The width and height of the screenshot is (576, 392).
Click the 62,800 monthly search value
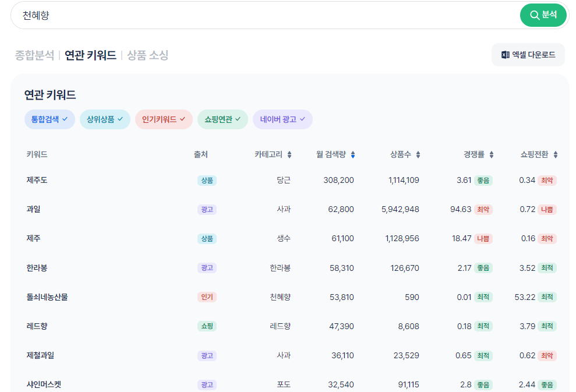341,209
